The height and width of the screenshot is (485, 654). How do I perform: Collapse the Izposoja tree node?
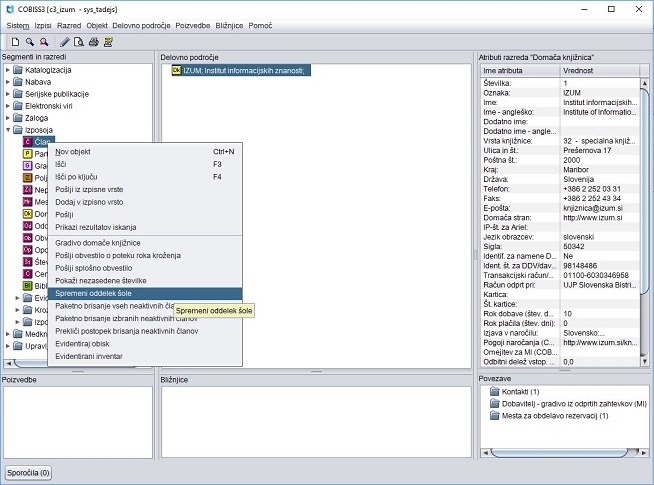(x=8, y=130)
